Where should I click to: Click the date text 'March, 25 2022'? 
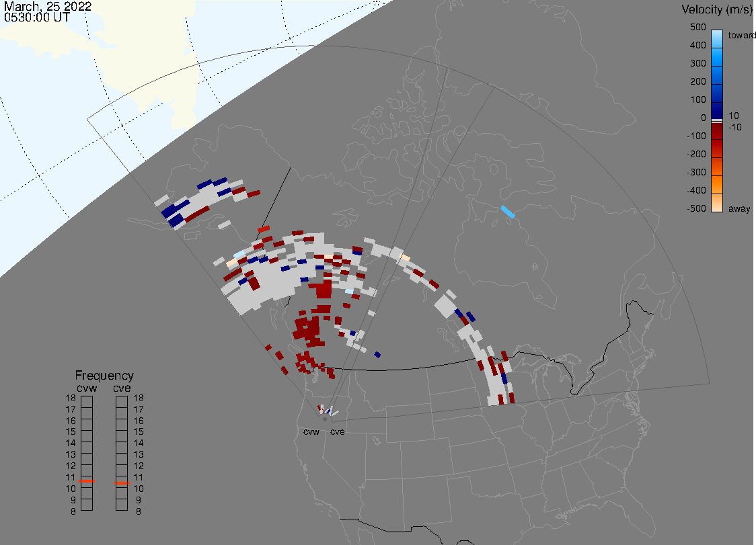click(47, 6)
